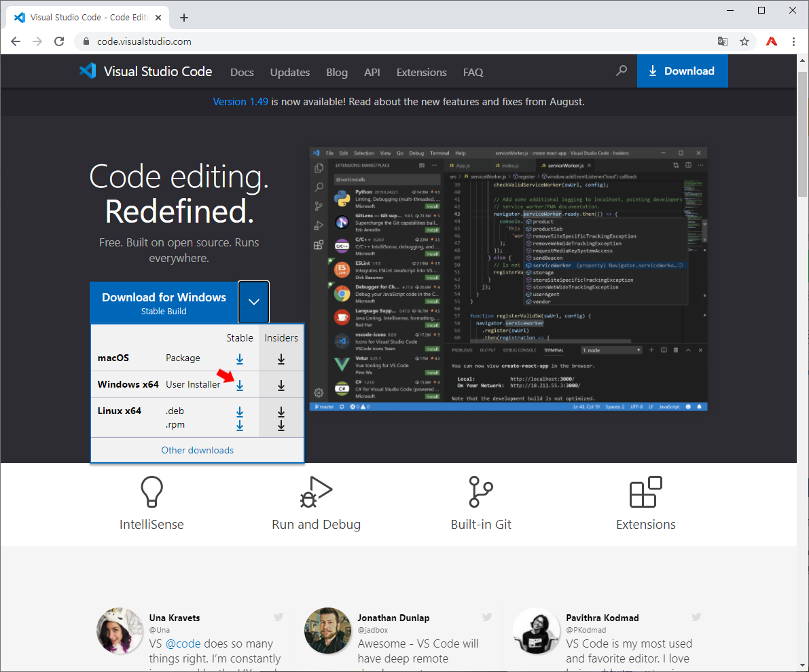Click the Run and Debug bug icon
Viewport: 809px width, 672px height.
(317, 491)
